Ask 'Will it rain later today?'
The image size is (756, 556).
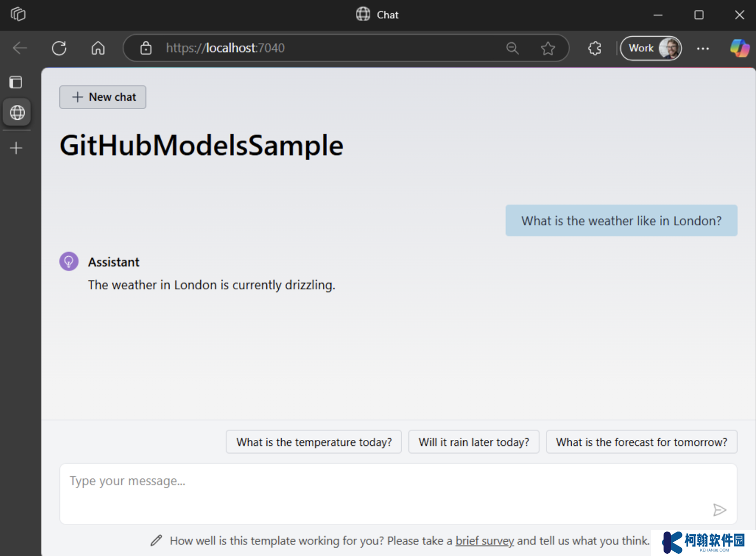(x=474, y=442)
